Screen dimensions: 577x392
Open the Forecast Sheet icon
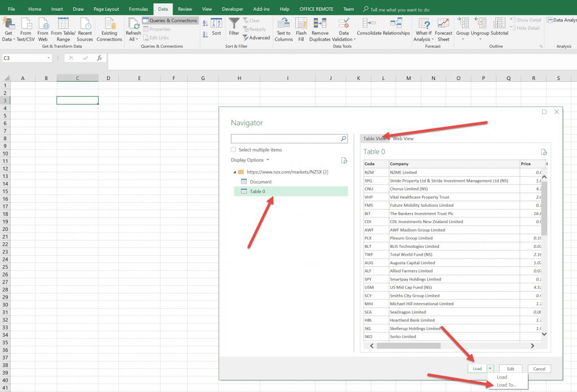coord(443,24)
